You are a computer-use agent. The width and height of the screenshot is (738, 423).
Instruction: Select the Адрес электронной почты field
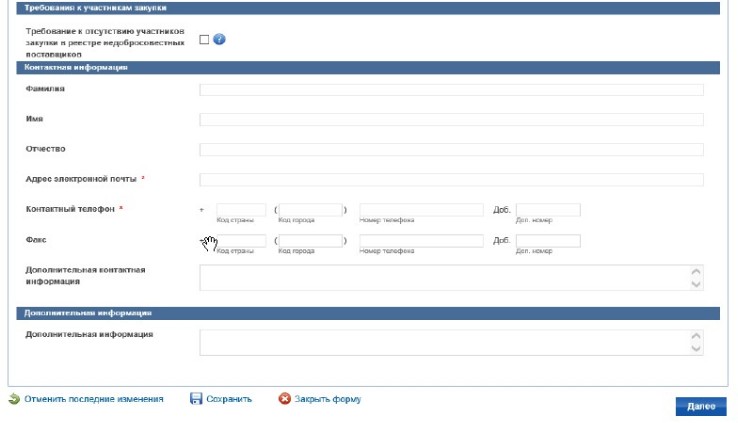click(x=451, y=180)
